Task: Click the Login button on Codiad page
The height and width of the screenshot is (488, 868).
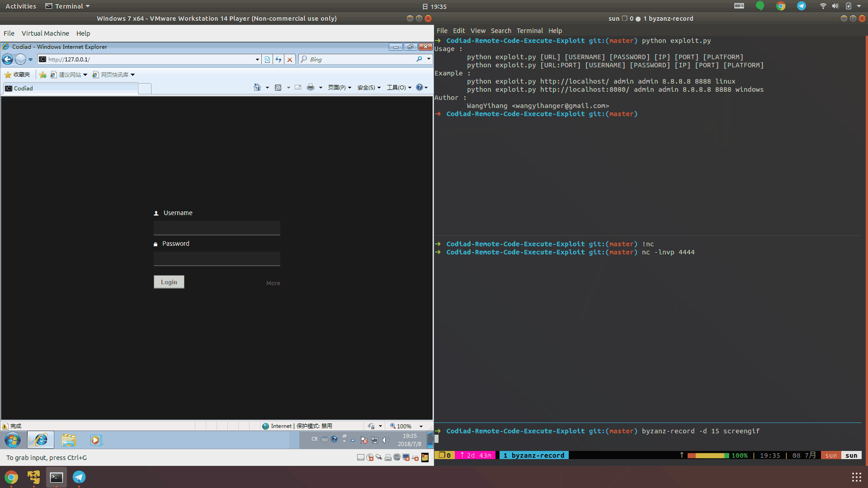Action: (169, 282)
